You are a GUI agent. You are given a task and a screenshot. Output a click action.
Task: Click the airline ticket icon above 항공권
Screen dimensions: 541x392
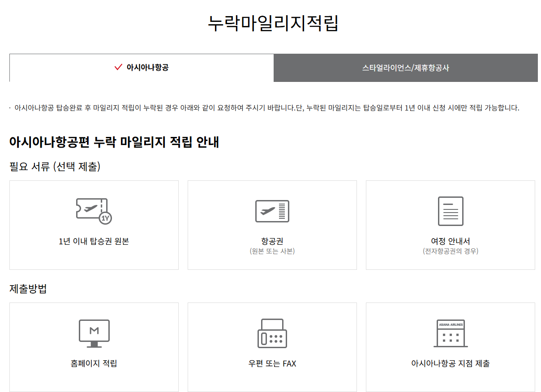coord(272,211)
